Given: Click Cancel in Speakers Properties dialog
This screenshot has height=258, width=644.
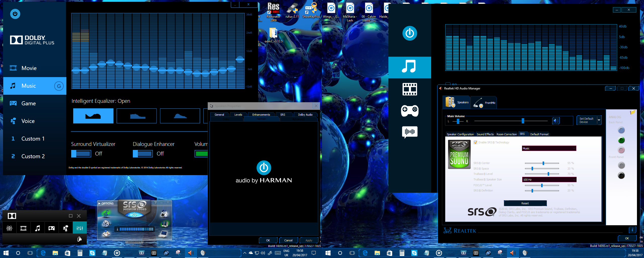Looking at the screenshot, I should [288, 240].
